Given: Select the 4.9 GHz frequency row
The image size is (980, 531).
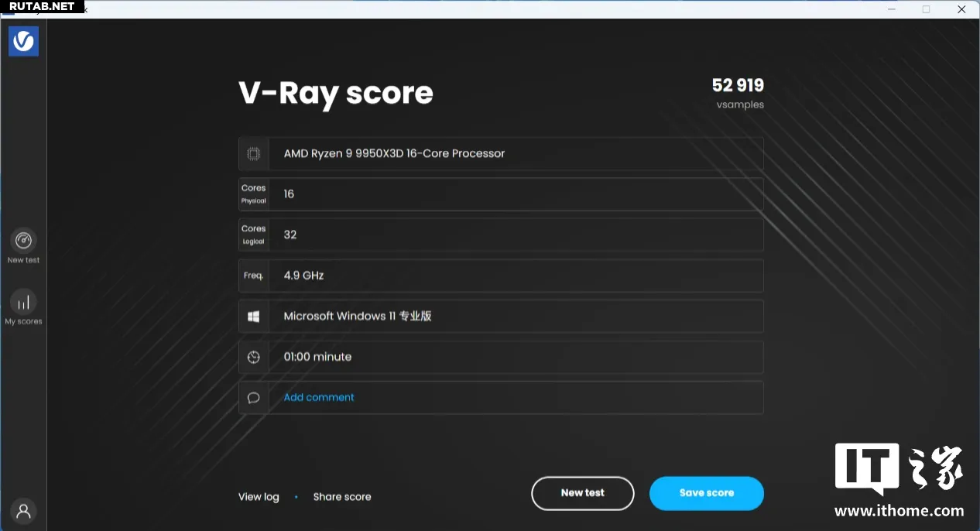Looking at the screenshot, I should click(516, 276).
